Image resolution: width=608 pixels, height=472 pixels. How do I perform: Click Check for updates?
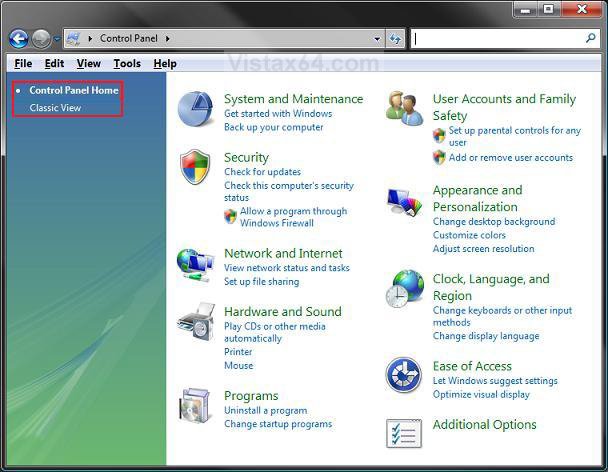pyautogui.click(x=262, y=172)
